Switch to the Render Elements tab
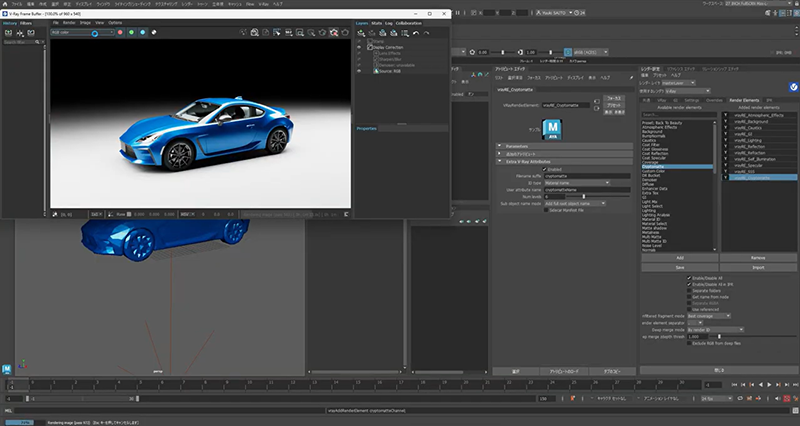Image resolution: width=800 pixels, height=426 pixels. (744, 100)
